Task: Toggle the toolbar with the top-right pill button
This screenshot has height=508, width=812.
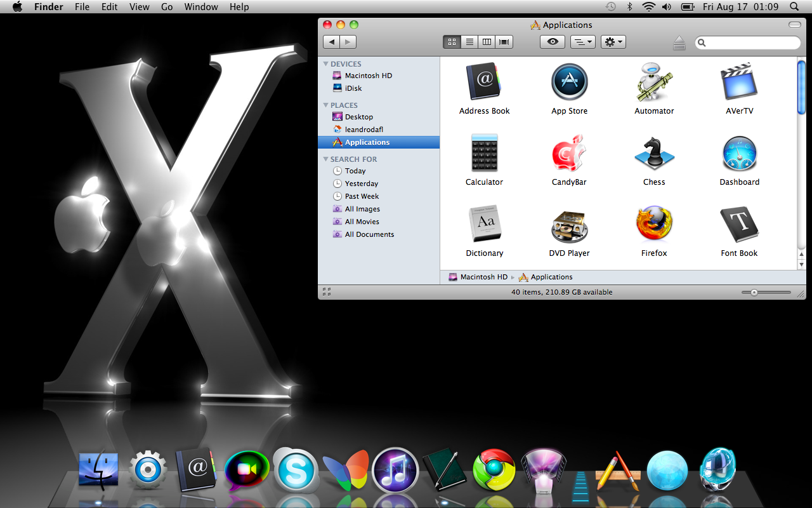Action: pyautogui.click(x=795, y=25)
